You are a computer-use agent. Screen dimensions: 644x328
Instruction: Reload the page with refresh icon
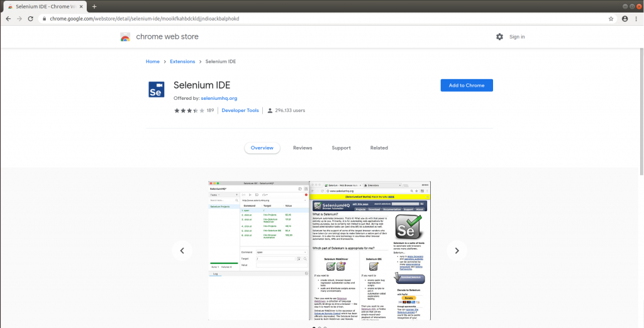(31, 19)
